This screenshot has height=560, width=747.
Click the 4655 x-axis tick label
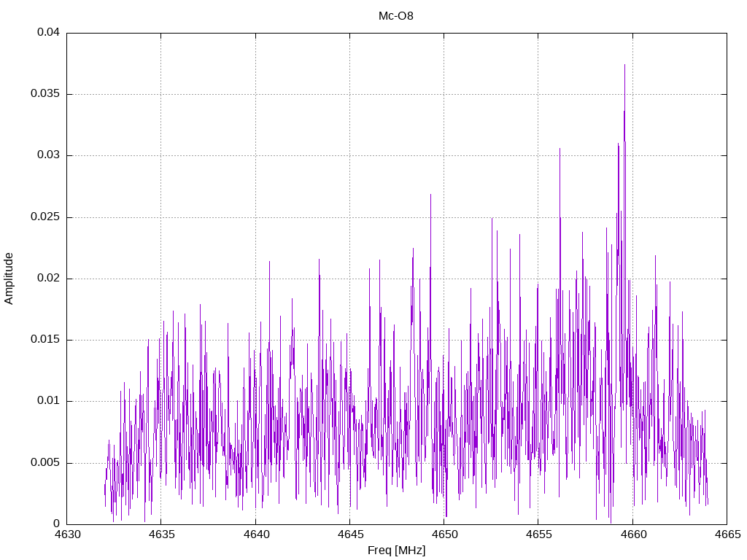click(539, 534)
